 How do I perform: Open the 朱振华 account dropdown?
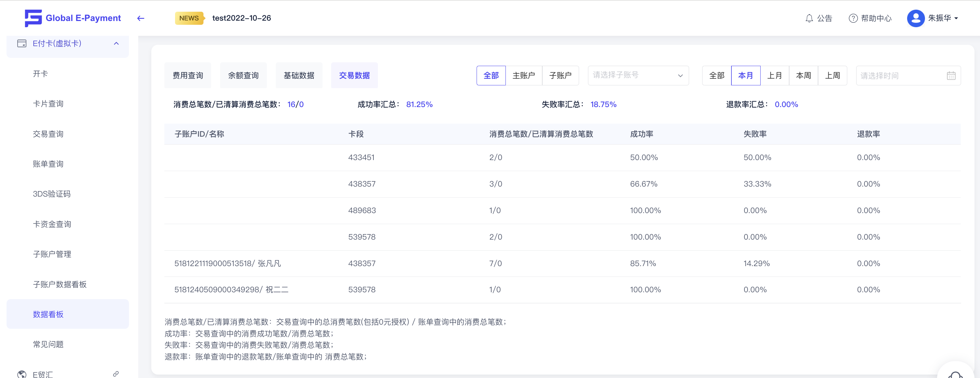coord(943,18)
